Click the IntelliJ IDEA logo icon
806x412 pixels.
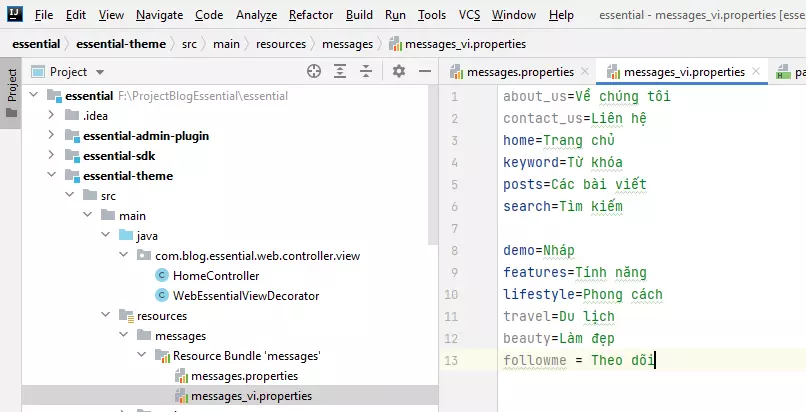[14, 15]
